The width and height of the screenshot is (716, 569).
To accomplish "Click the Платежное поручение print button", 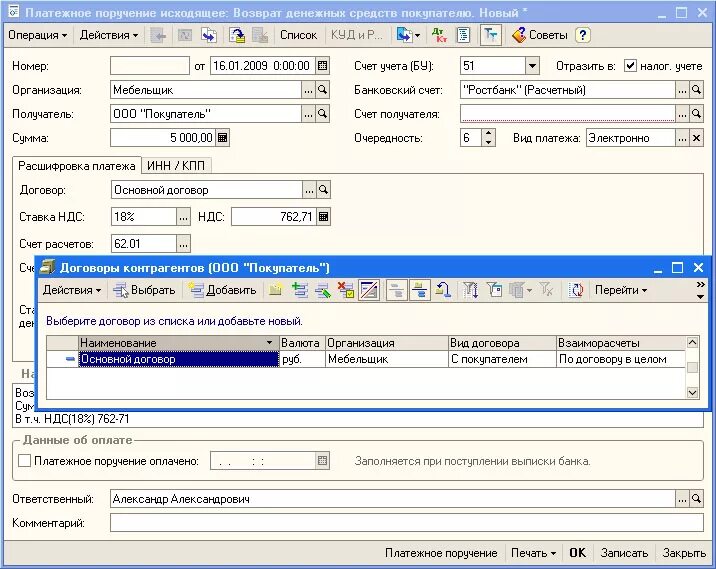I will point(441,553).
